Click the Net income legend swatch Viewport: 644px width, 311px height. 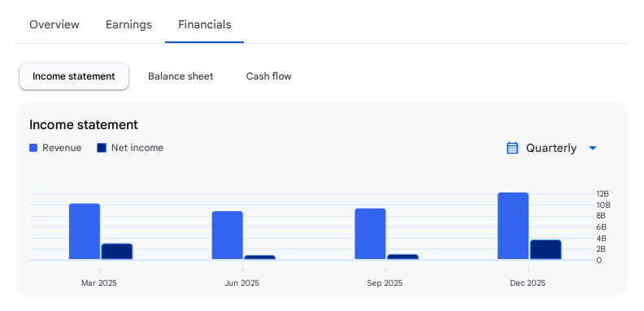pyautogui.click(x=102, y=148)
